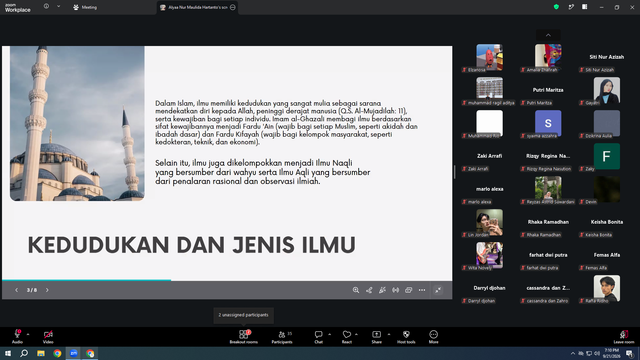Show hidden system tray icons chevron
The height and width of the screenshot is (360, 640).
click(573, 353)
